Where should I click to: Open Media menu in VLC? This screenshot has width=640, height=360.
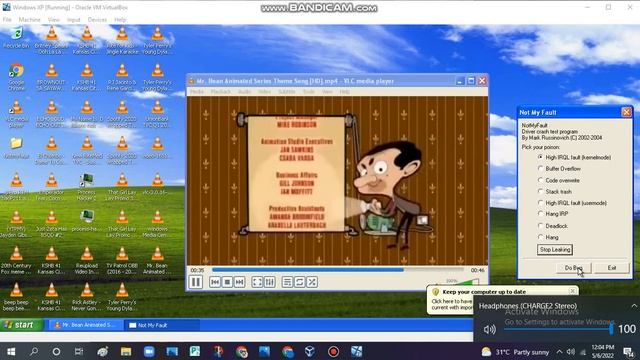click(197, 92)
